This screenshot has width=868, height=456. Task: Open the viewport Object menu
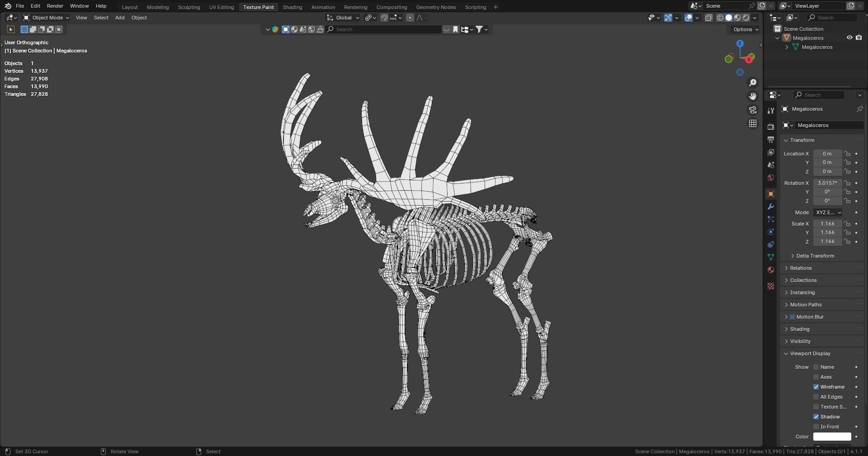tap(139, 18)
